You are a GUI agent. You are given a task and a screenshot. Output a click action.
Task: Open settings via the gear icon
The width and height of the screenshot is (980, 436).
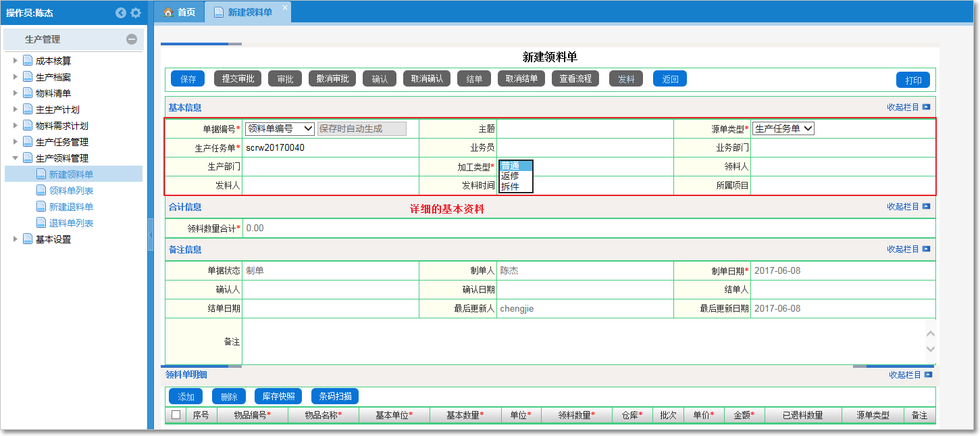136,12
